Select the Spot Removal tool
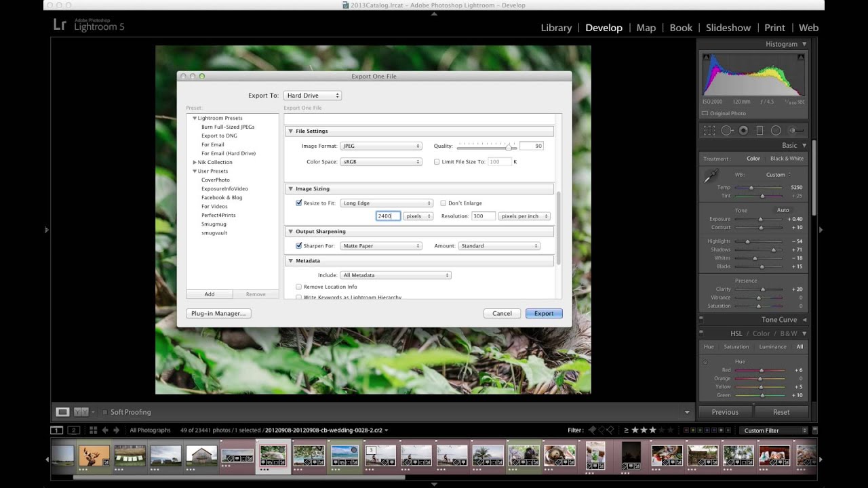Image resolution: width=868 pixels, height=488 pixels. 727,130
